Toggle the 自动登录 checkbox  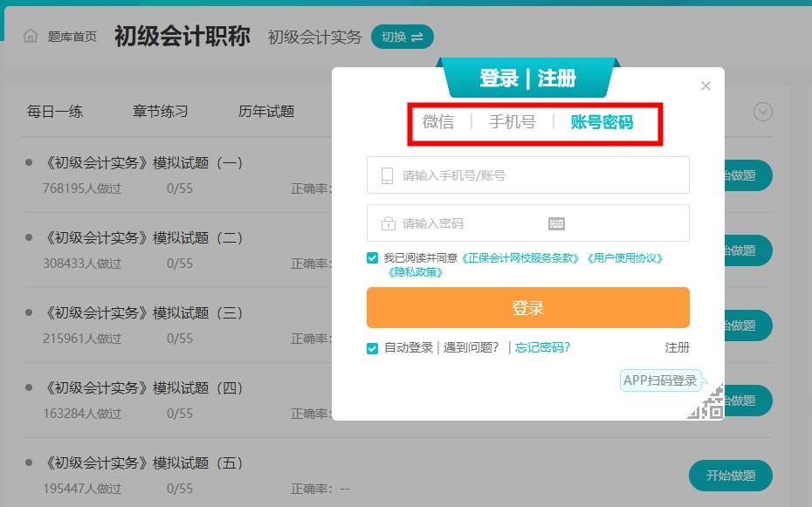(x=373, y=347)
